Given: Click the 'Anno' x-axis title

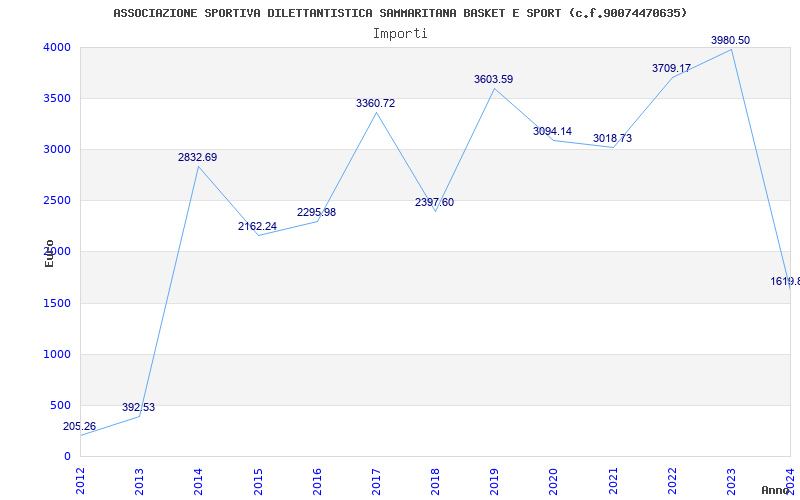Looking at the screenshot, I should [x=776, y=490].
